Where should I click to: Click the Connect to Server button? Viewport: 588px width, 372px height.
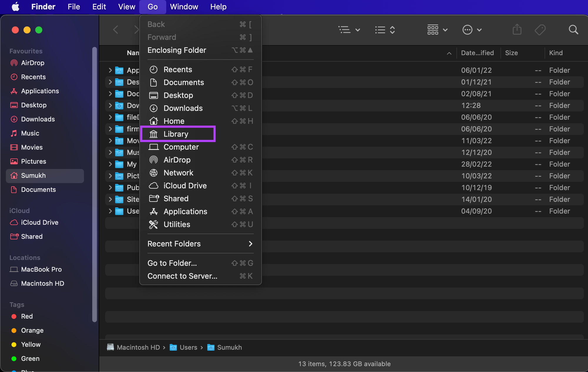point(182,276)
